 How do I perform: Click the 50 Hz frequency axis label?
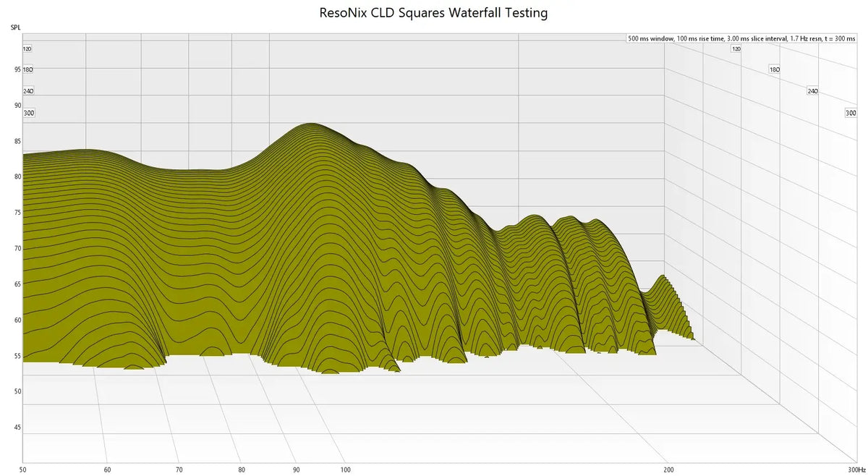[x=24, y=469]
